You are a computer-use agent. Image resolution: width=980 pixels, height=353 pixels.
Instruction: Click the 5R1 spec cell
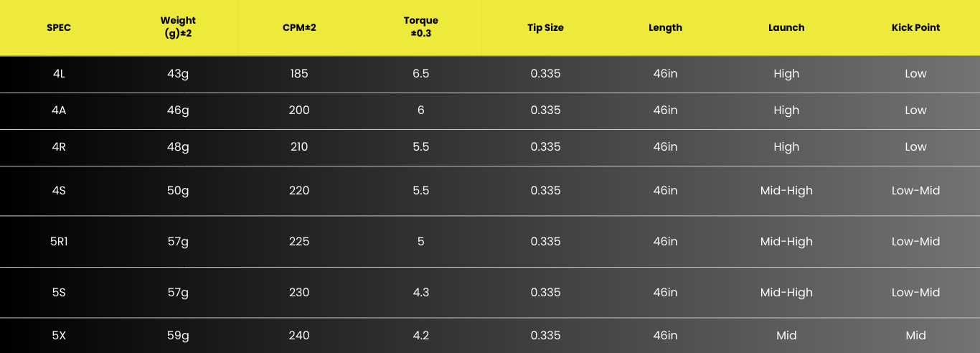click(59, 242)
